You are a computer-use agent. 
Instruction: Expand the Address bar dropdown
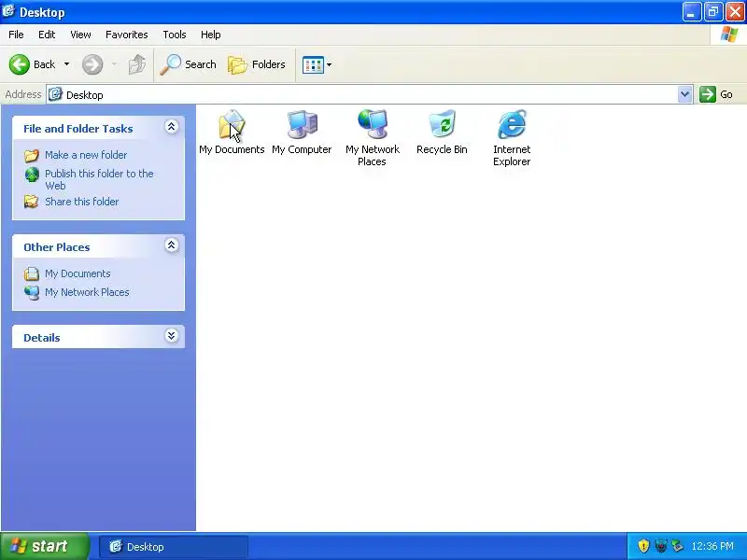pos(684,94)
